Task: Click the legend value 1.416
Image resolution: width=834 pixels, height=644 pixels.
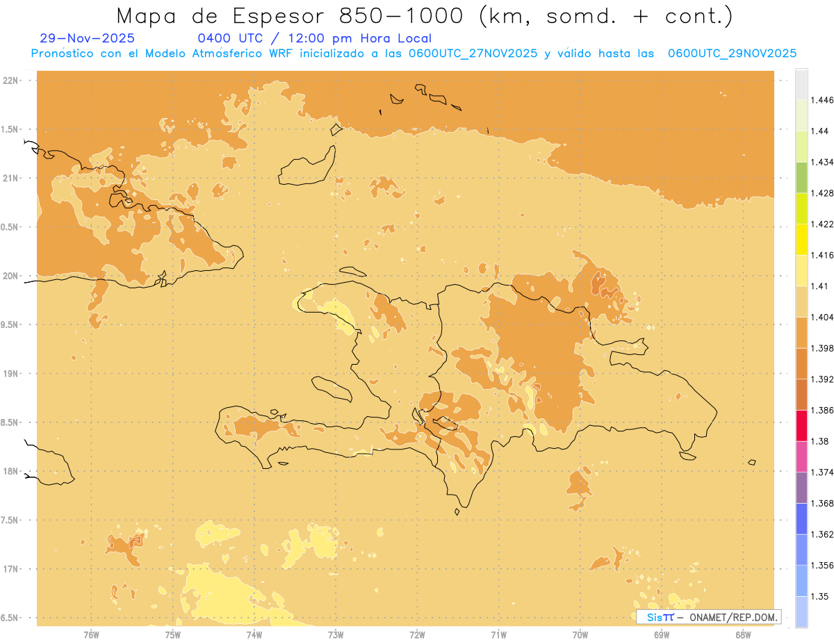Action: click(823, 255)
